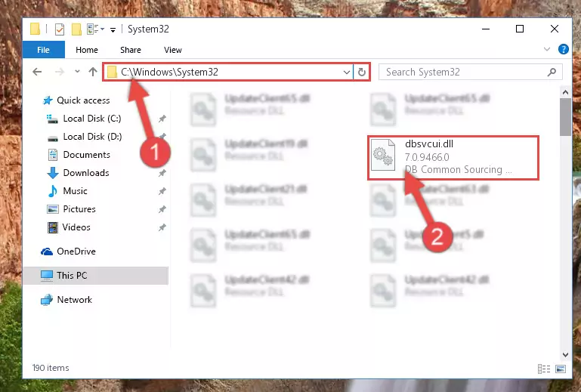Screen dimensions: 581x392
Task: Click the 190 items status text
Action: [51, 368]
